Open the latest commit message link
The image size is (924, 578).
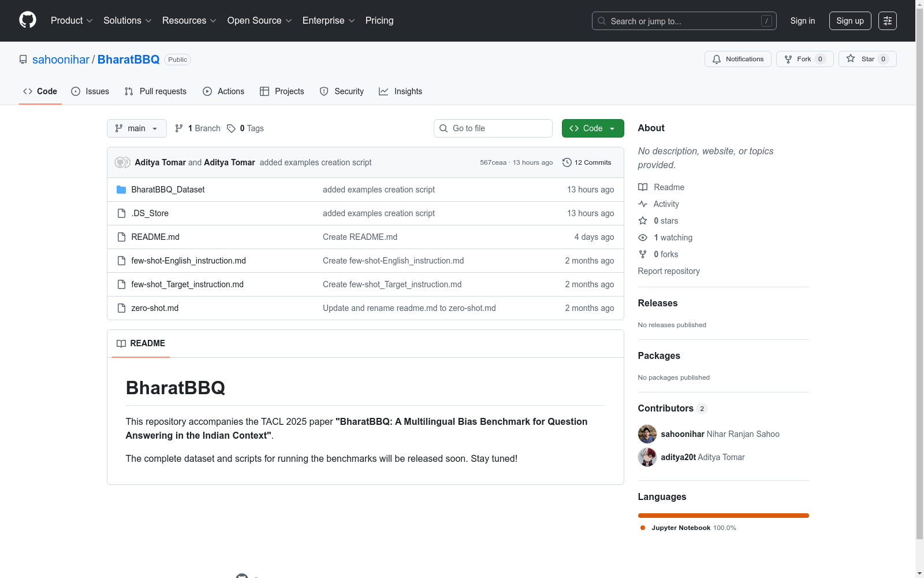[x=315, y=162]
